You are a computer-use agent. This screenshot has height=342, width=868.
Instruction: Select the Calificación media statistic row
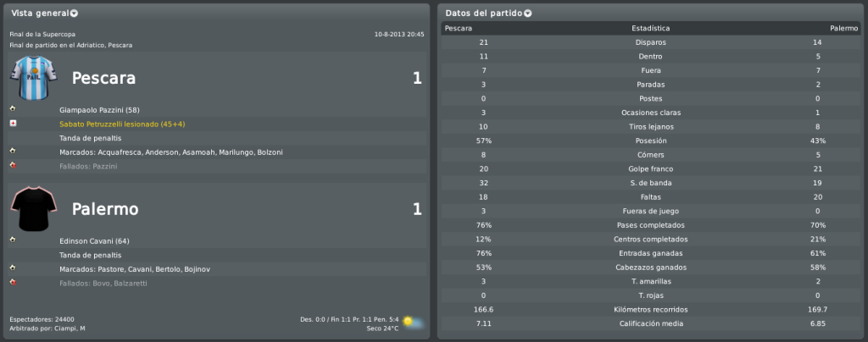click(650, 323)
